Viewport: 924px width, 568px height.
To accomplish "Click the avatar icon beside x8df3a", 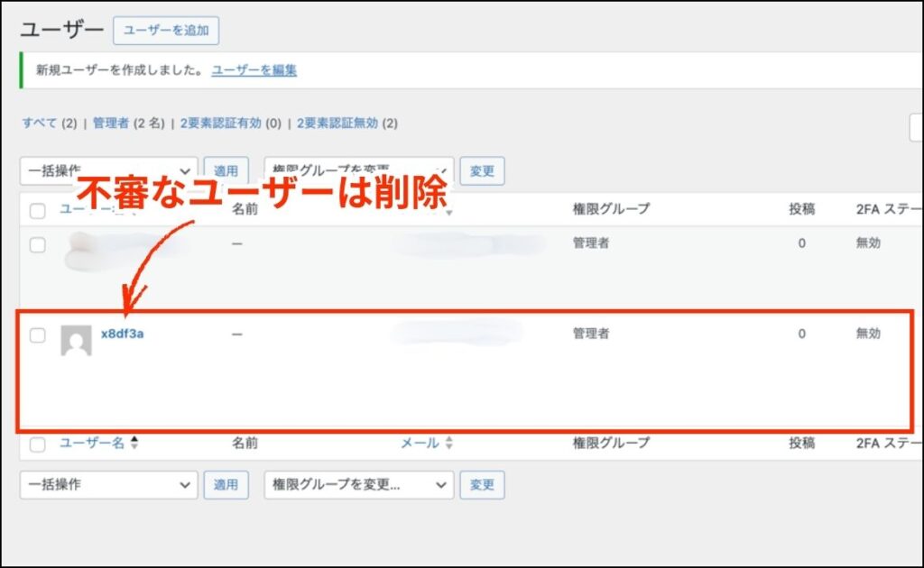I will click(76, 341).
